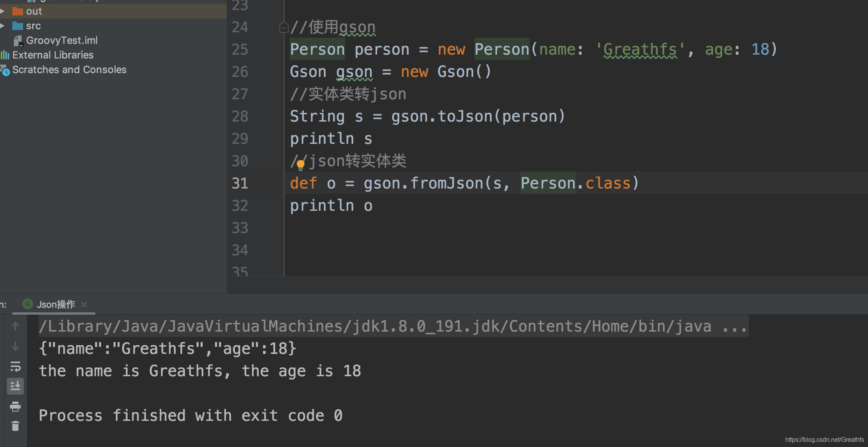Close the 'Json操作' console tab
This screenshot has height=447, width=868.
click(x=84, y=304)
